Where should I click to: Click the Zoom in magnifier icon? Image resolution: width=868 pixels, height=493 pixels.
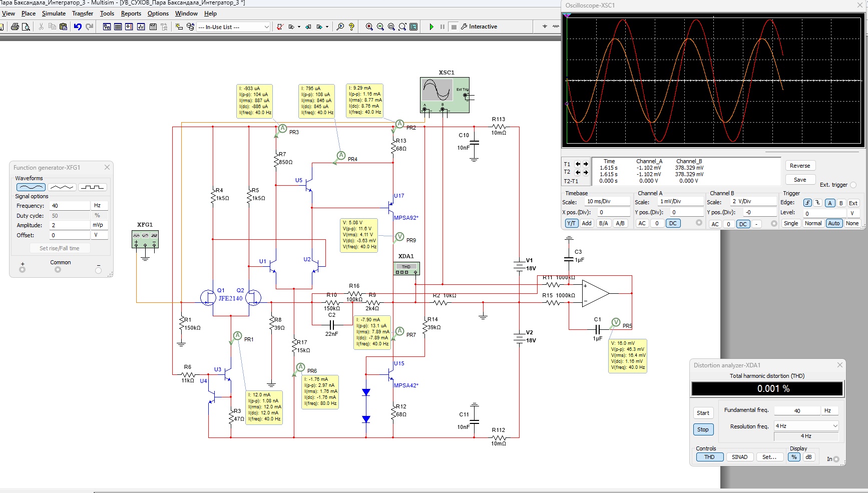369,27
